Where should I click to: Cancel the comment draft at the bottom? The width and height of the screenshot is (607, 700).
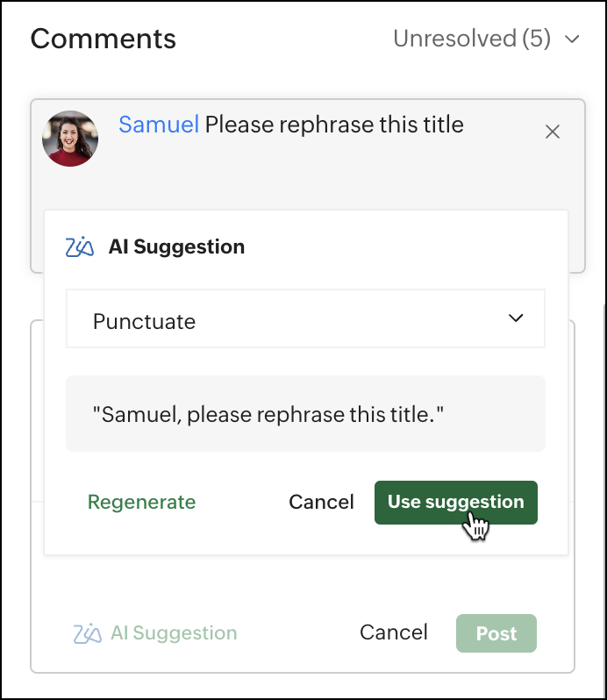tap(394, 633)
